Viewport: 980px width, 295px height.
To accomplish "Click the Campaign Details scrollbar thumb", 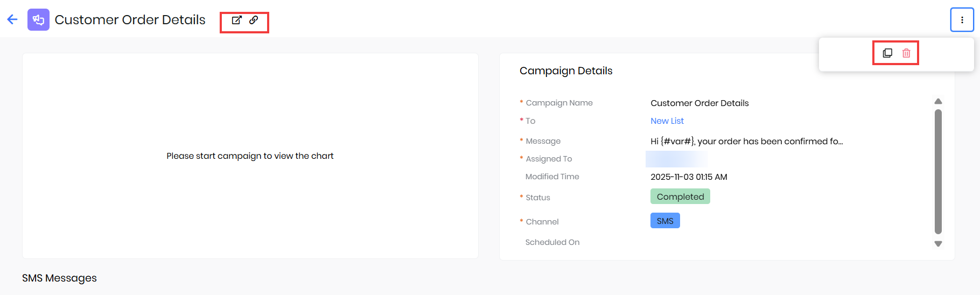I will tap(938, 172).
